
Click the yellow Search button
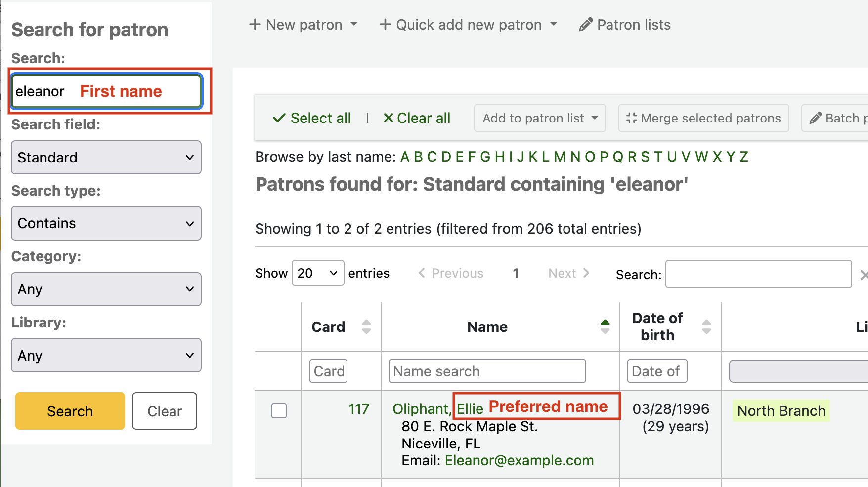[70, 411]
